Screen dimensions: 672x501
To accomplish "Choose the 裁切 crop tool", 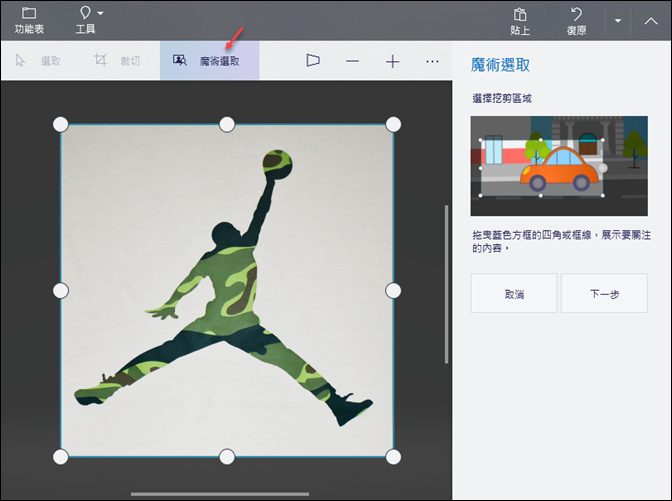I will [x=117, y=60].
